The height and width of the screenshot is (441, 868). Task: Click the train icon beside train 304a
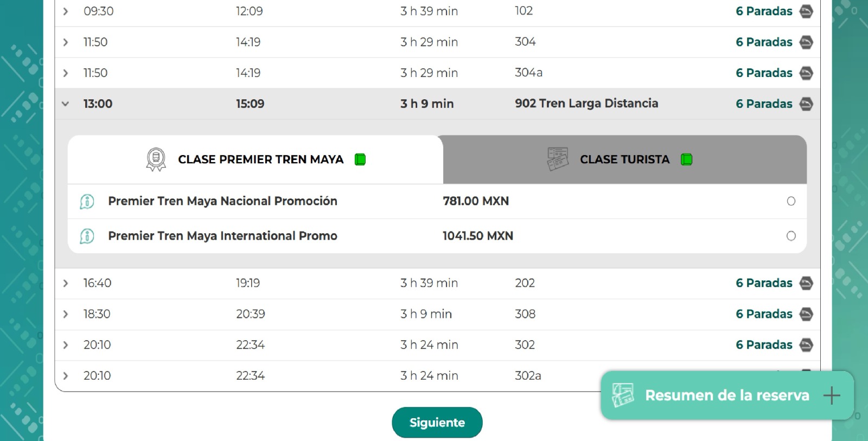pyautogui.click(x=806, y=73)
